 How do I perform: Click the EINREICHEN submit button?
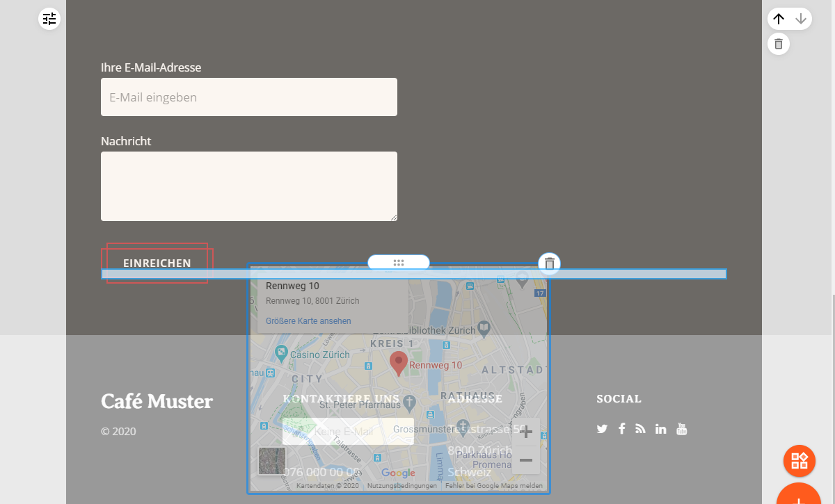tap(157, 263)
